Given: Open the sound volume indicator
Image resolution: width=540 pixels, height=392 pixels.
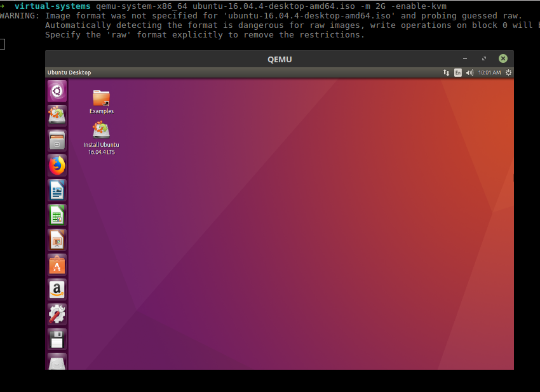Looking at the screenshot, I should 469,72.
